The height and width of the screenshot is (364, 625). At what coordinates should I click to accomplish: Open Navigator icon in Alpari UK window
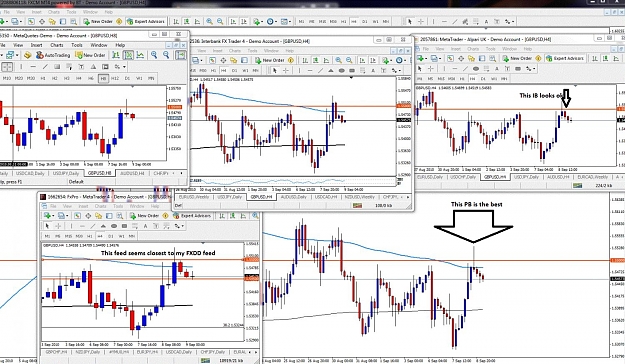click(471, 58)
